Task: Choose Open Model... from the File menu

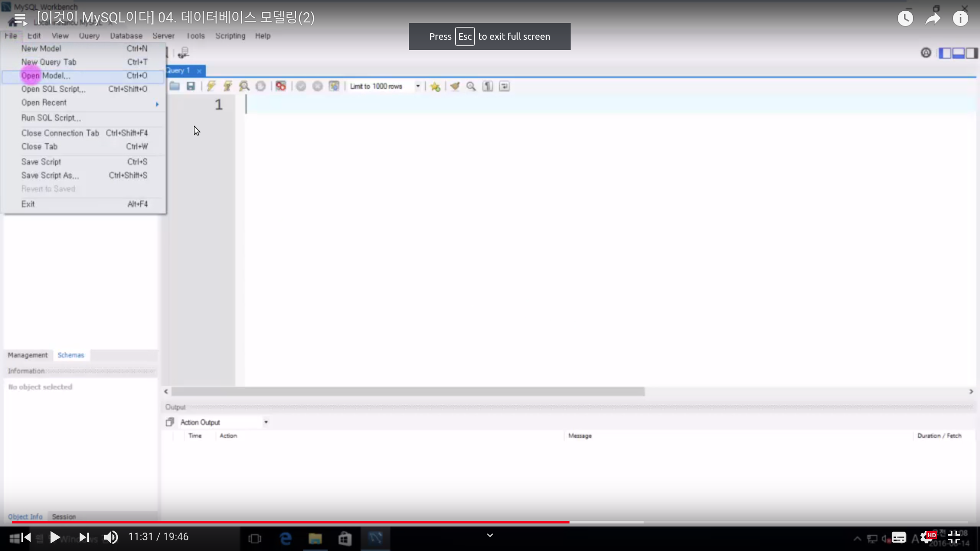Action: 84,76
